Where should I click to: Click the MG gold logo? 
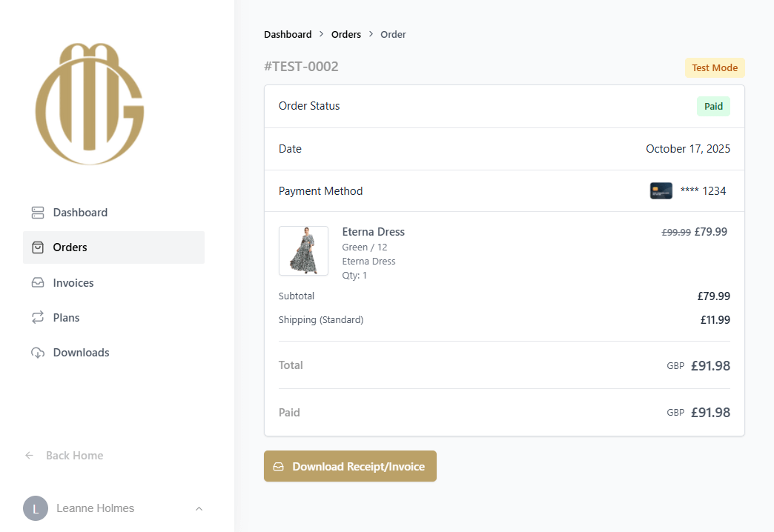[90, 104]
